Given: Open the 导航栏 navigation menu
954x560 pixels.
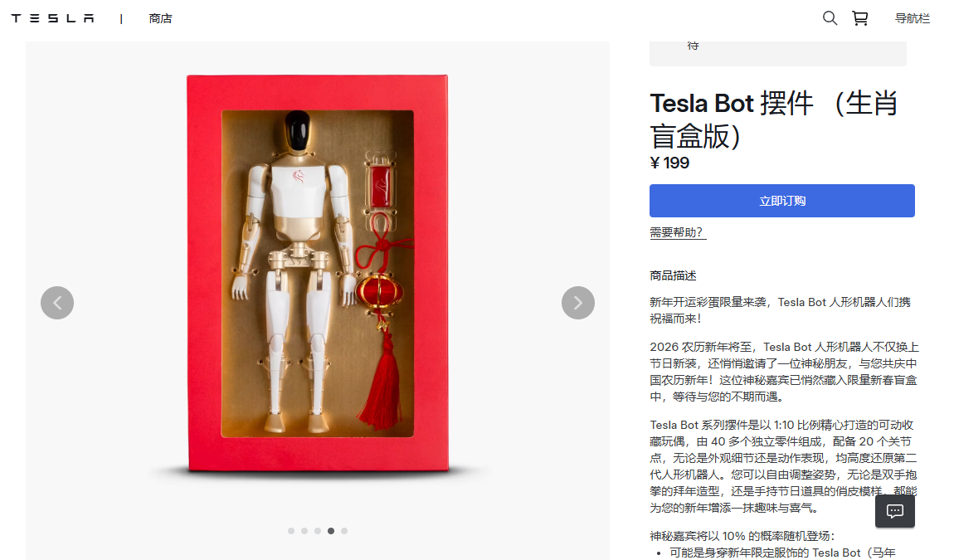Looking at the screenshot, I should click(912, 18).
